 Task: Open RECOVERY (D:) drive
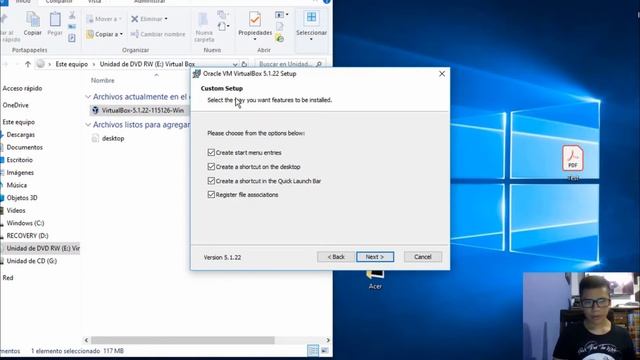click(x=27, y=236)
